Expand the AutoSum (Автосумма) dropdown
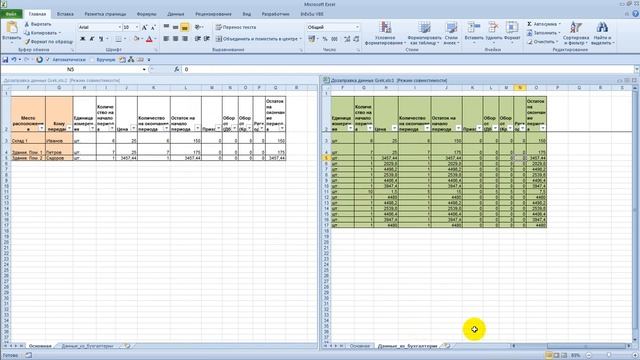This screenshot has height=360, width=640. tap(560, 24)
